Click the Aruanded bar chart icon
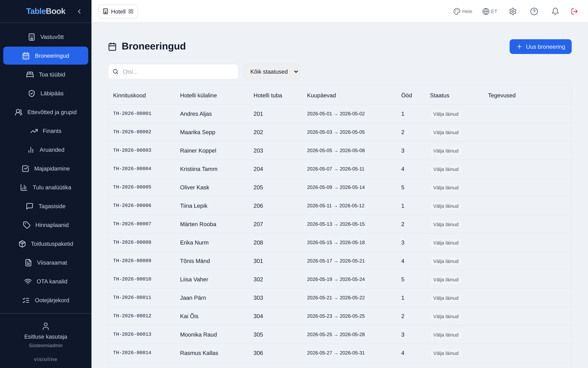 click(31, 150)
